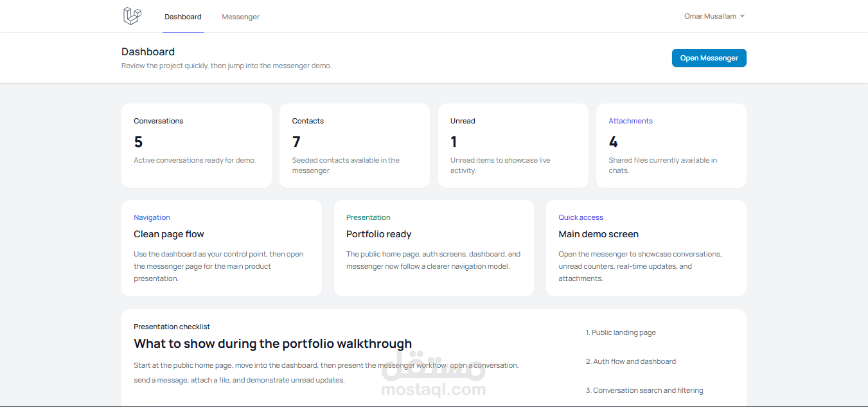868x407 pixels.
Task: Expand the Omar Musallam user dropdown
Action: click(714, 16)
